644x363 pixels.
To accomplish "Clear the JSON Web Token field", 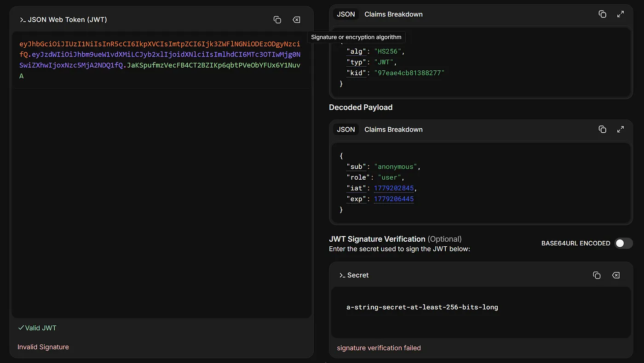I will [296, 20].
